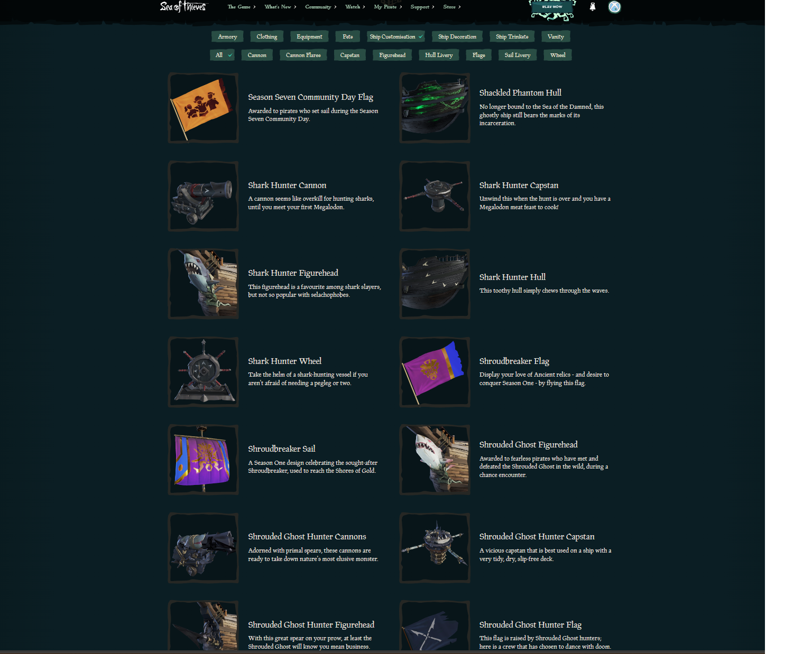
Task: Expand the Community menu
Action: point(320,7)
